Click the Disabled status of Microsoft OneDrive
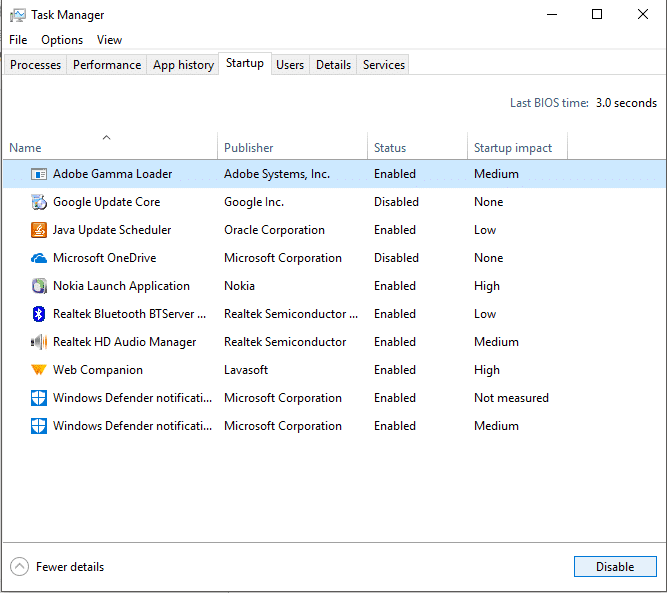The height and width of the screenshot is (593, 667). point(396,258)
